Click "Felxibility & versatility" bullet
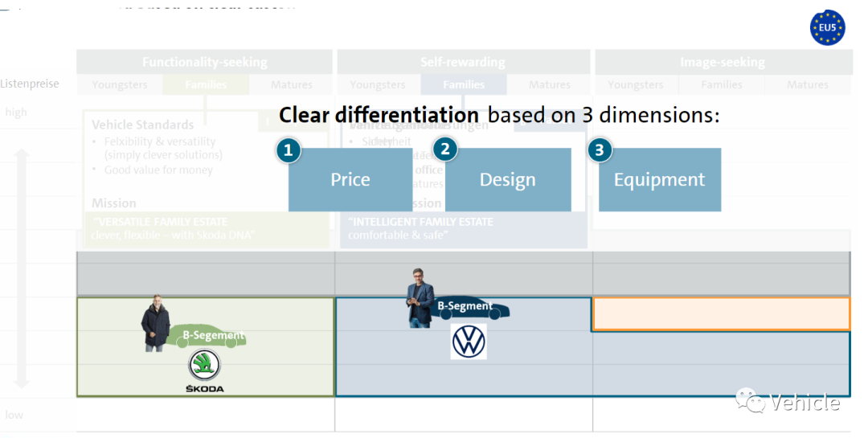Screen dimensions: 868x438 point(159,141)
